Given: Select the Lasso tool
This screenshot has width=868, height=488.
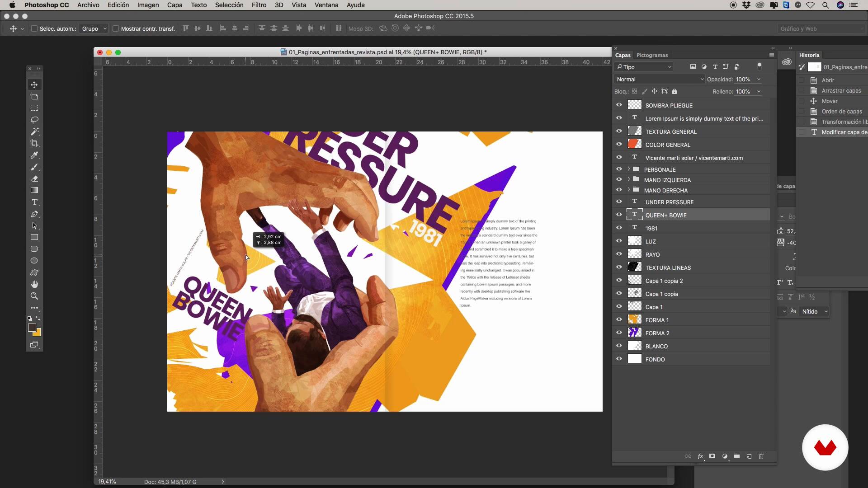Looking at the screenshot, I should [x=34, y=120].
